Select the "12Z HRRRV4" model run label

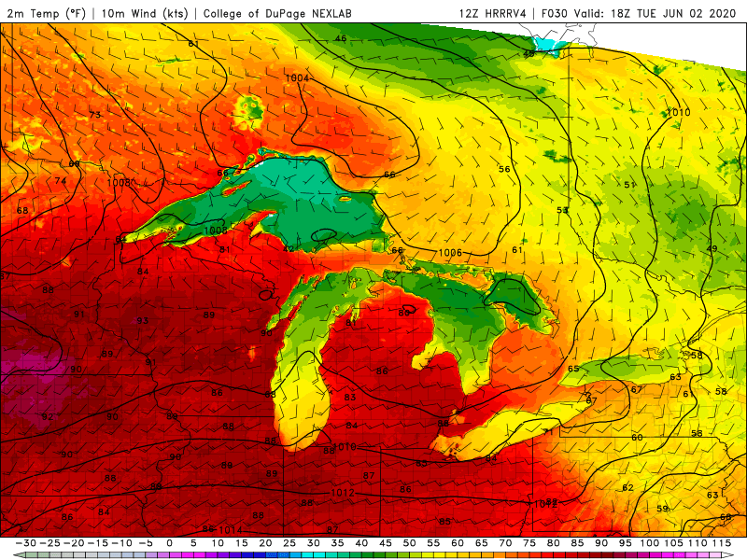[x=492, y=13]
